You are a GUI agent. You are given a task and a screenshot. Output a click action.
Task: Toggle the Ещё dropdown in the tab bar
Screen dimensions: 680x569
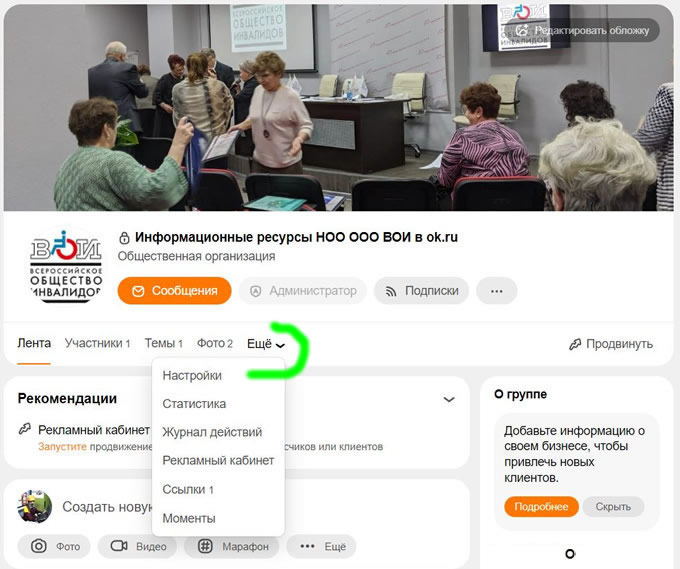point(266,344)
